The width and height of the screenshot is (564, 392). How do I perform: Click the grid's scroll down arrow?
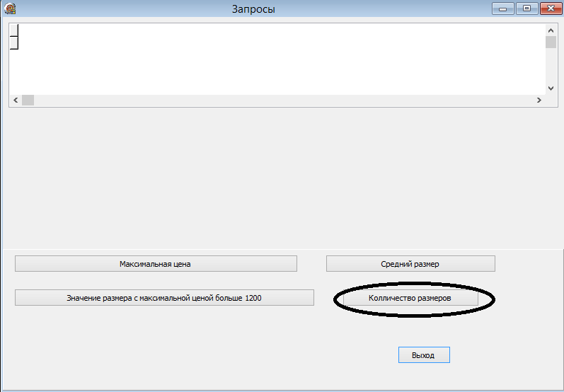click(551, 88)
